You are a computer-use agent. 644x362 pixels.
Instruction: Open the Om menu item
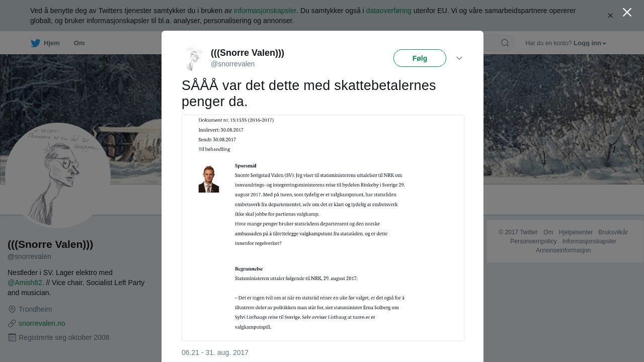click(79, 43)
